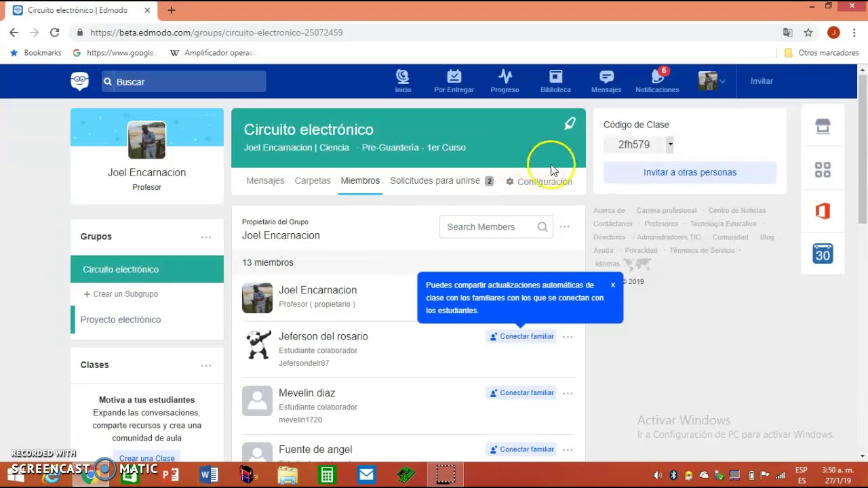This screenshot has width=868, height=488.
Task: Open the Office icon in right sidebar
Action: pos(823,211)
